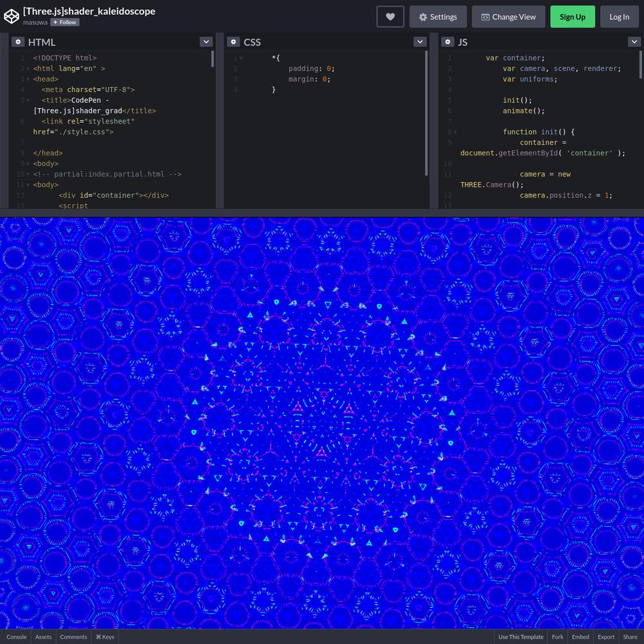The image size is (644, 644).
Task: Expand the CSS panel dropdown chevron
Action: 420,42
